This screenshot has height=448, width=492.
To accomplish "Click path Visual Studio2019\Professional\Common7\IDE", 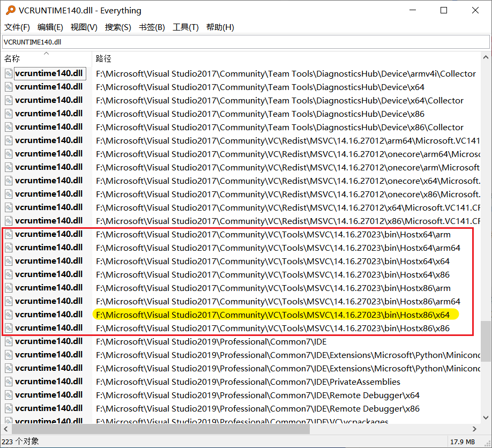I will pos(211,342).
